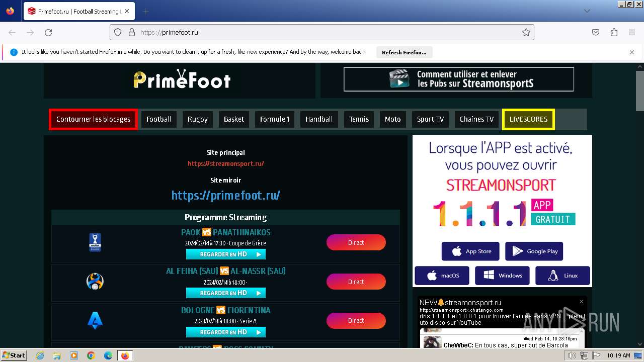Go back with the back arrow

(x=12, y=32)
